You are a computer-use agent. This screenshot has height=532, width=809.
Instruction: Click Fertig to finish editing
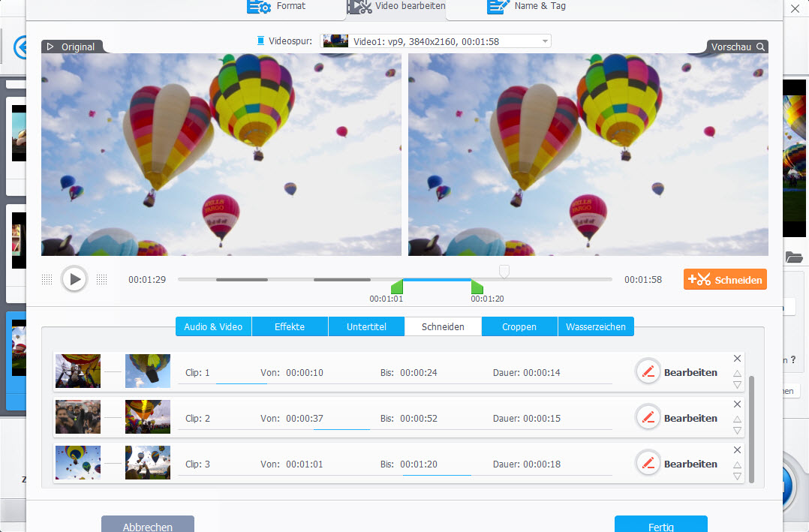pos(661,524)
